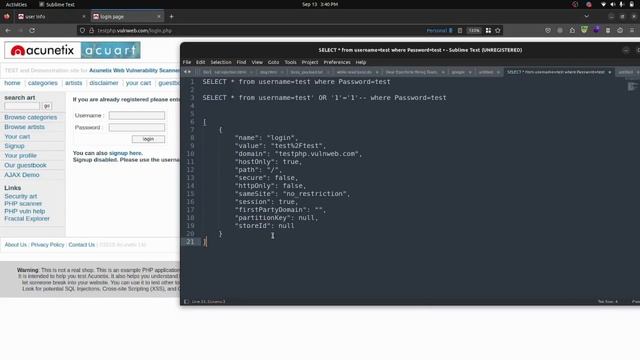Toggle reader view icon in URL bar
The image size is (640, 360).
(460, 30)
